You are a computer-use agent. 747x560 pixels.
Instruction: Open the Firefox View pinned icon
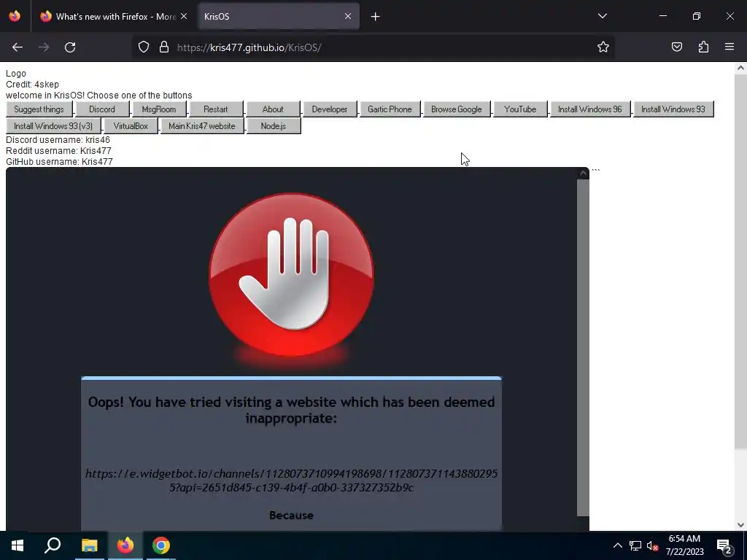pyautogui.click(x=15, y=16)
